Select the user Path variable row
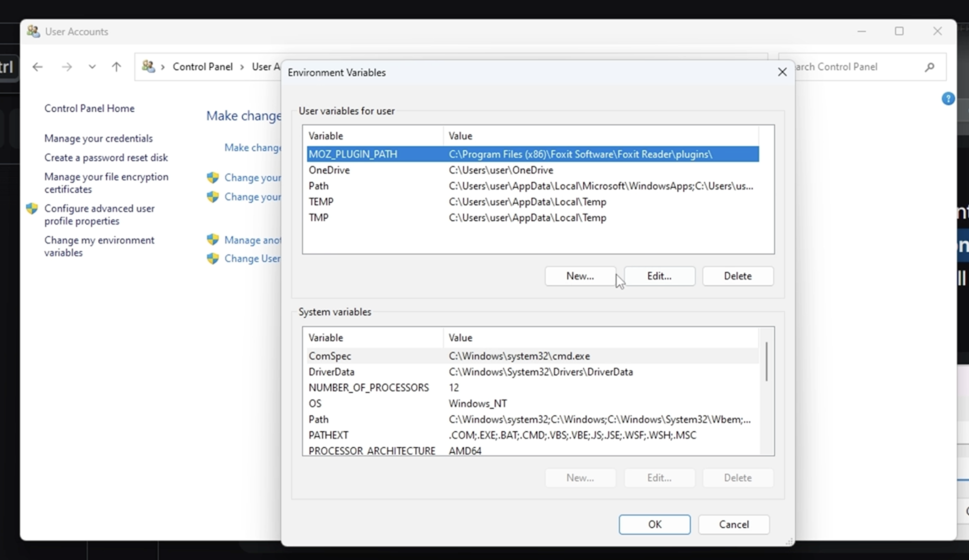Image resolution: width=969 pixels, height=560 pixels. pyautogui.click(x=532, y=186)
